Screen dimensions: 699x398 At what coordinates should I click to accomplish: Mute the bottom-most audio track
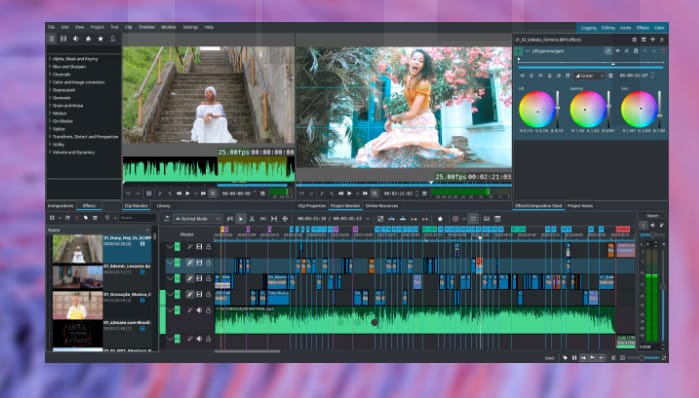coord(199,339)
